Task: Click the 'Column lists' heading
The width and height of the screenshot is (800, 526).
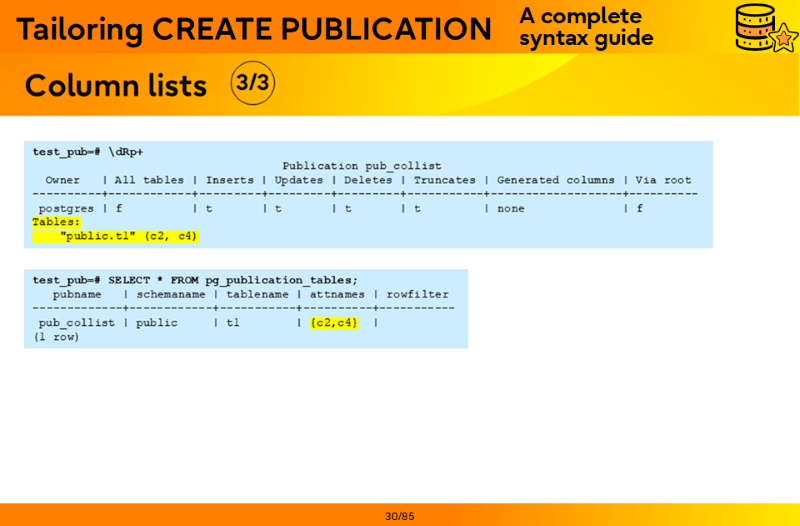Action: coord(116,86)
